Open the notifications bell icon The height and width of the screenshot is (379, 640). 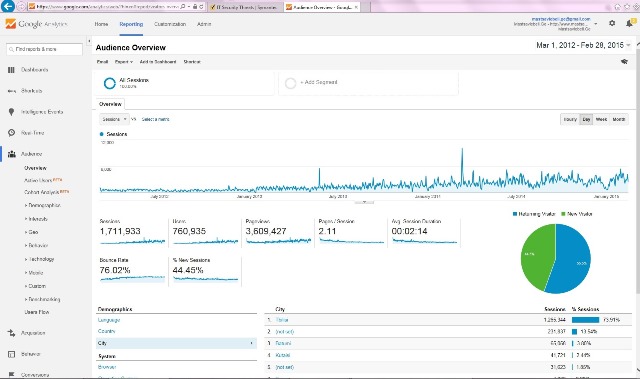point(629,24)
